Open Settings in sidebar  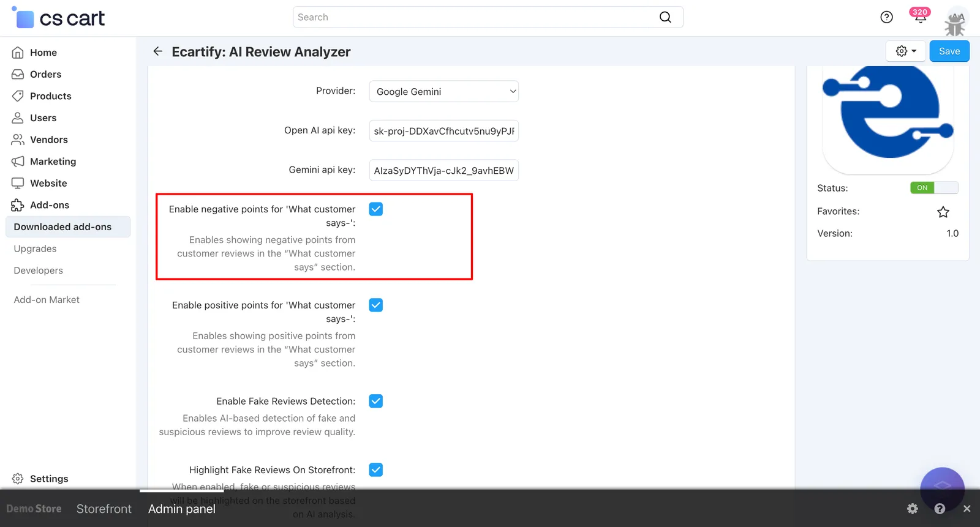coord(49,479)
